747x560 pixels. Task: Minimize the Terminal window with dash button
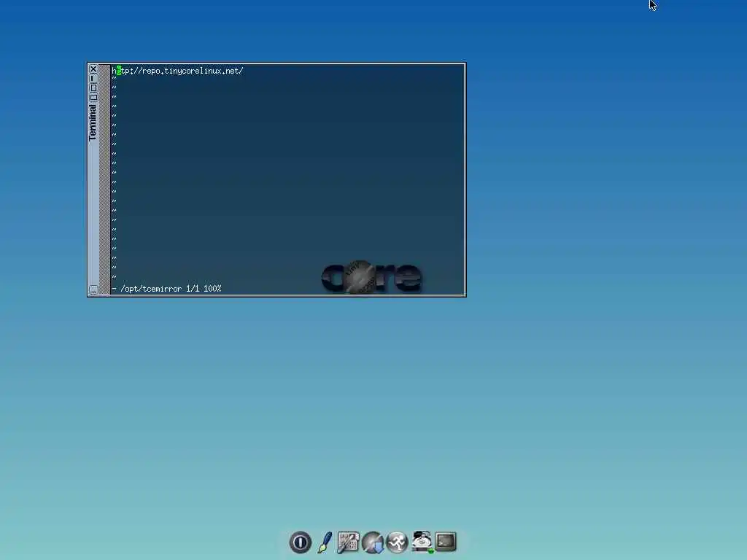[x=93, y=79]
